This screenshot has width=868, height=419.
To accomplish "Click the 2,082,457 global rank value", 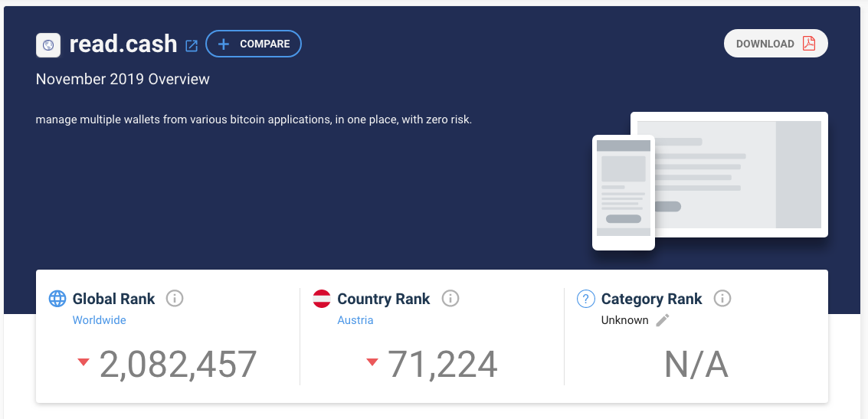I will (x=179, y=364).
